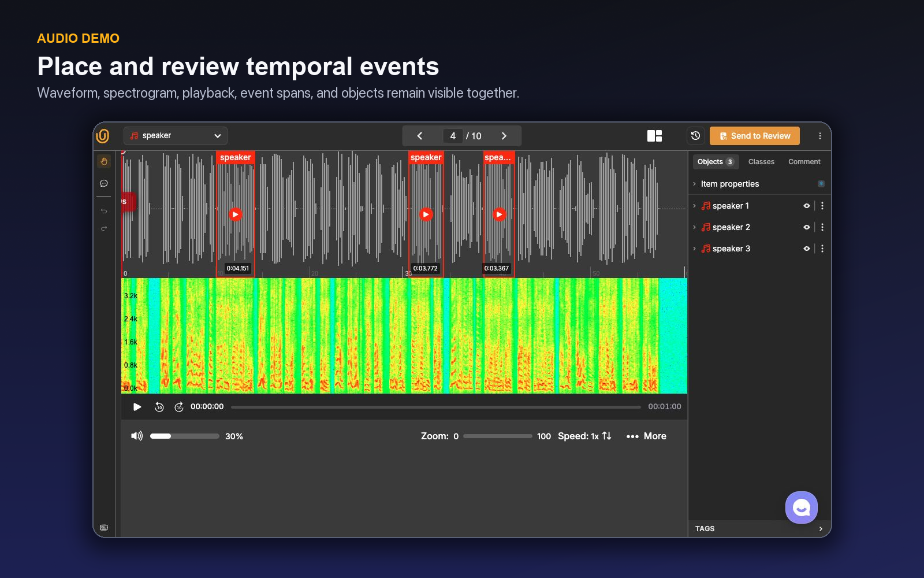Click the spectrogram display

[x=404, y=336]
